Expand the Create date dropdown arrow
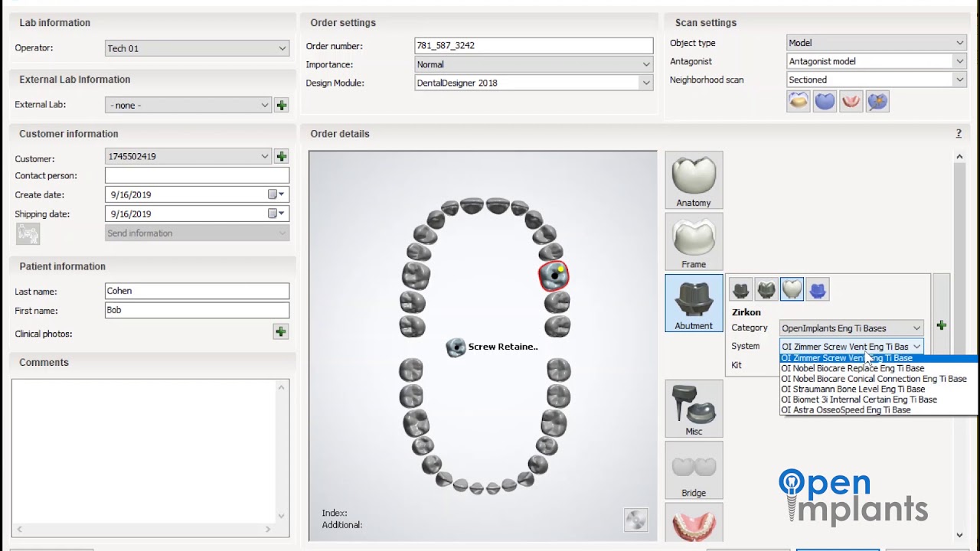The width and height of the screenshot is (980, 551). (x=282, y=194)
